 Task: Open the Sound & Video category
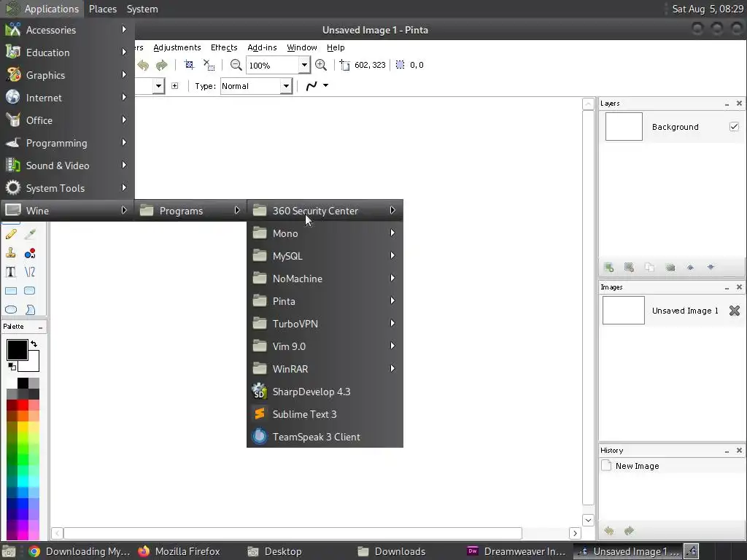(67, 166)
